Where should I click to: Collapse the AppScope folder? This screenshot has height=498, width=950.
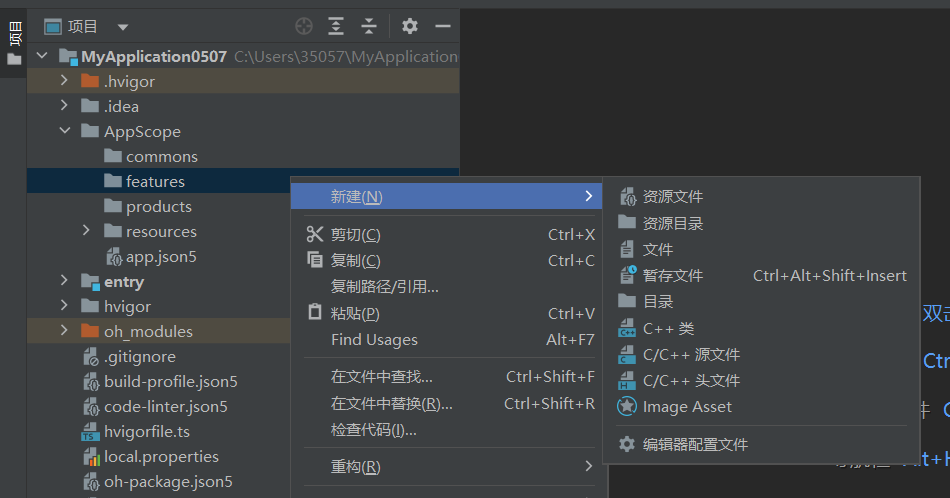[x=64, y=130]
